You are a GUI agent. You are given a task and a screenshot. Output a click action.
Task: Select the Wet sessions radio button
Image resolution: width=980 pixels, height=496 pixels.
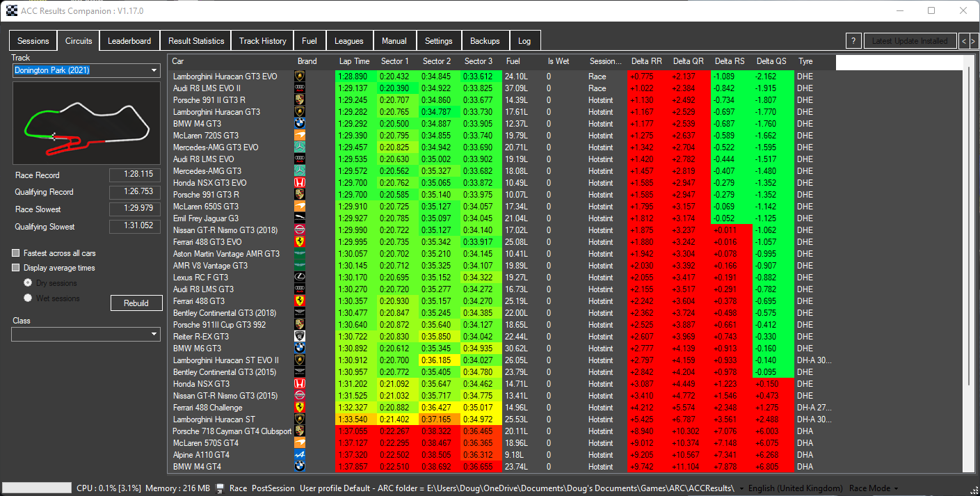28,298
